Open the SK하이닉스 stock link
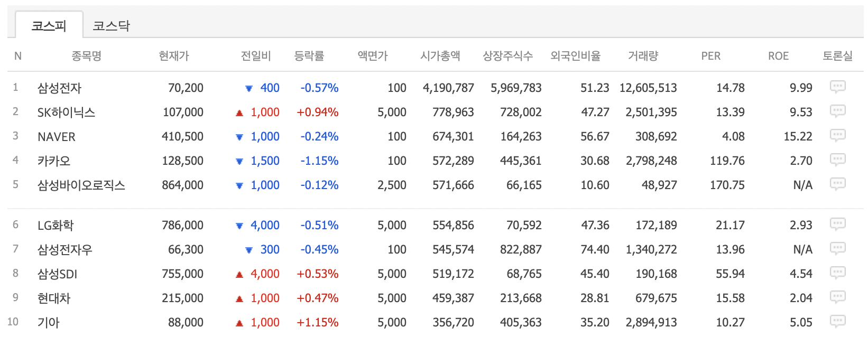Viewport: 868px width, 337px height. [66, 113]
